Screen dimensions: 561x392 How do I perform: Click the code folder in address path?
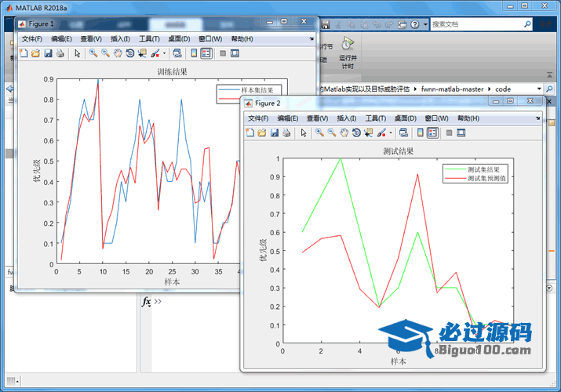coord(503,89)
